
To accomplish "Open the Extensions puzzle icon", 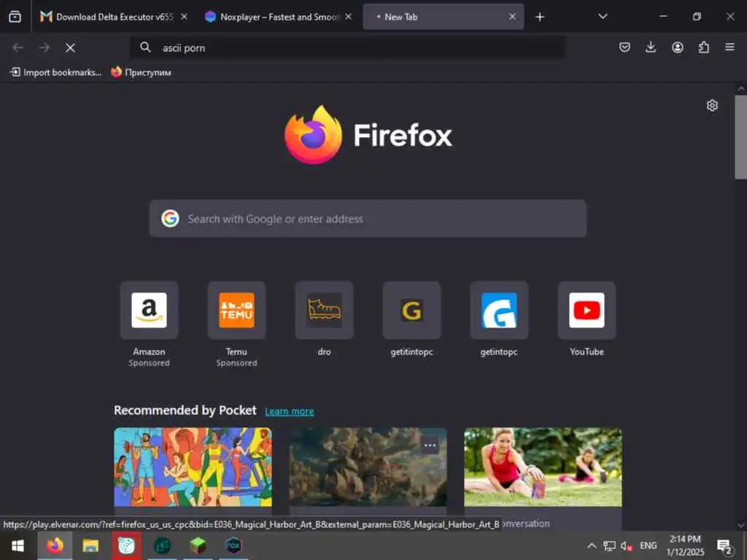I will click(x=704, y=47).
